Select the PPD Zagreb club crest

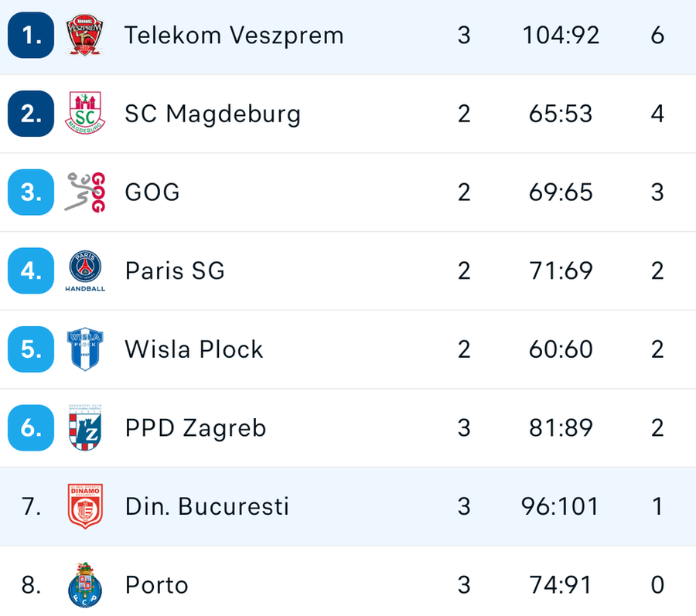coord(85,427)
